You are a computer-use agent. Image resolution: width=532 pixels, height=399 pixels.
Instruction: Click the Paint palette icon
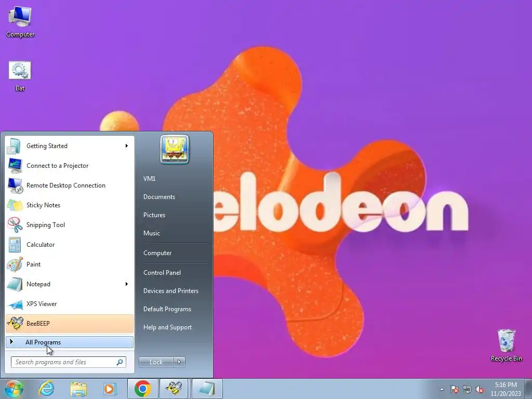click(15, 264)
